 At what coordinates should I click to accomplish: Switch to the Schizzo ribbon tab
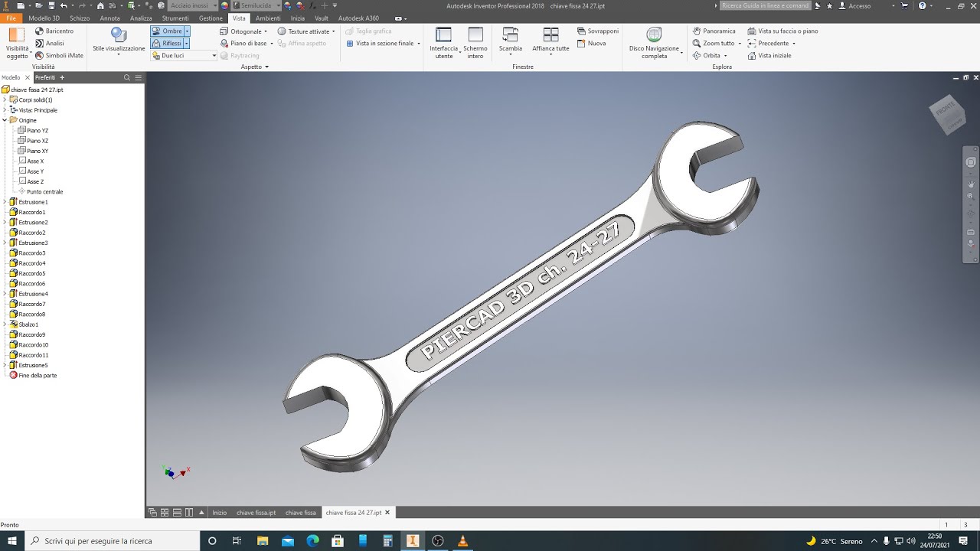pyautogui.click(x=80, y=18)
